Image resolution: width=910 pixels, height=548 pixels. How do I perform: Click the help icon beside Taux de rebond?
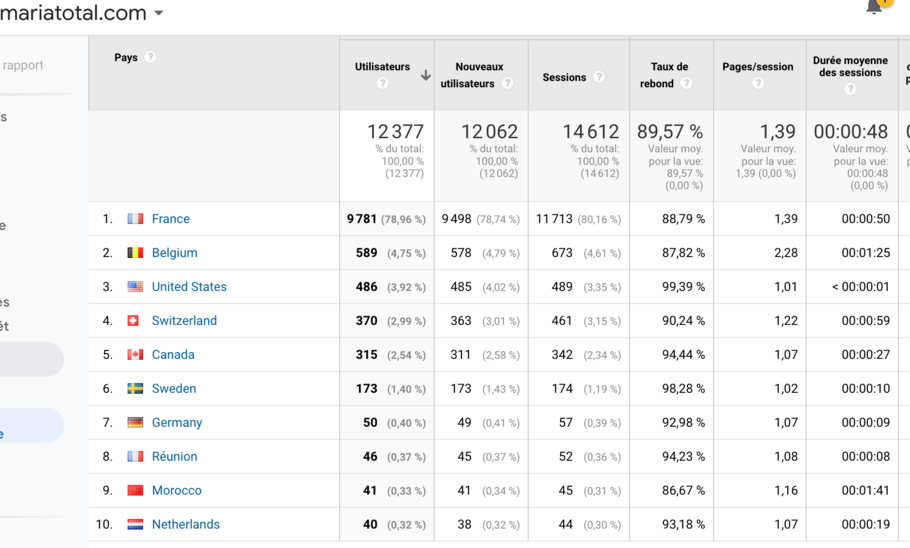686,84
